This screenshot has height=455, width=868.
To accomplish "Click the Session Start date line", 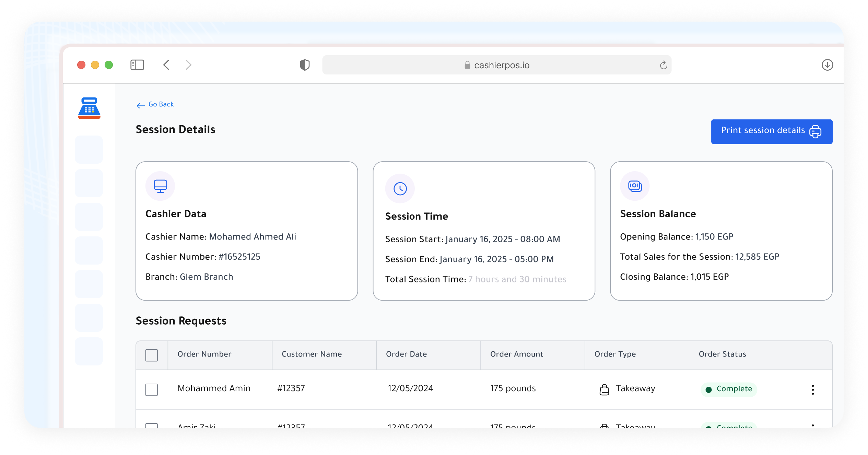I will point(473,239).
